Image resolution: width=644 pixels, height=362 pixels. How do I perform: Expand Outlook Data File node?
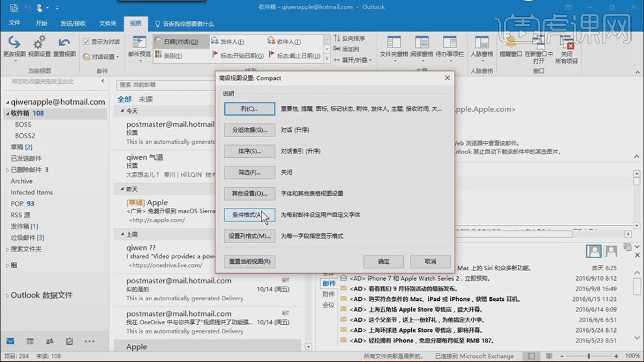[7, 296]
